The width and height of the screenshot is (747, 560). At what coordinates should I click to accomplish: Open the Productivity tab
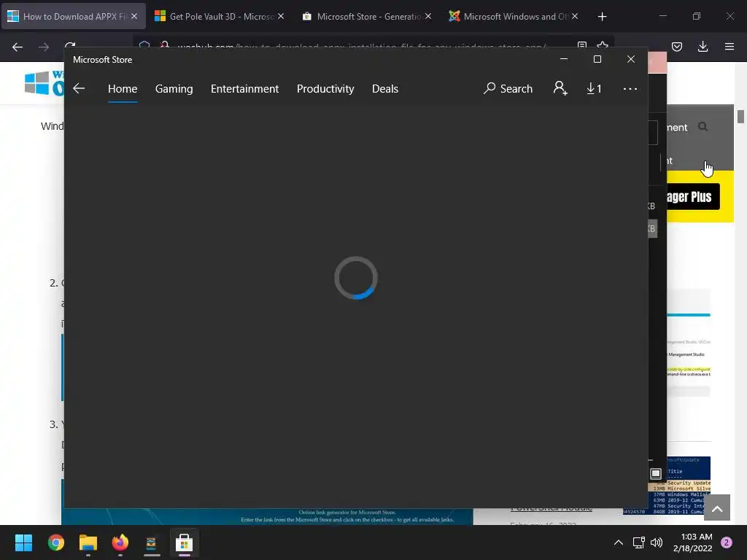click(325, 88)
